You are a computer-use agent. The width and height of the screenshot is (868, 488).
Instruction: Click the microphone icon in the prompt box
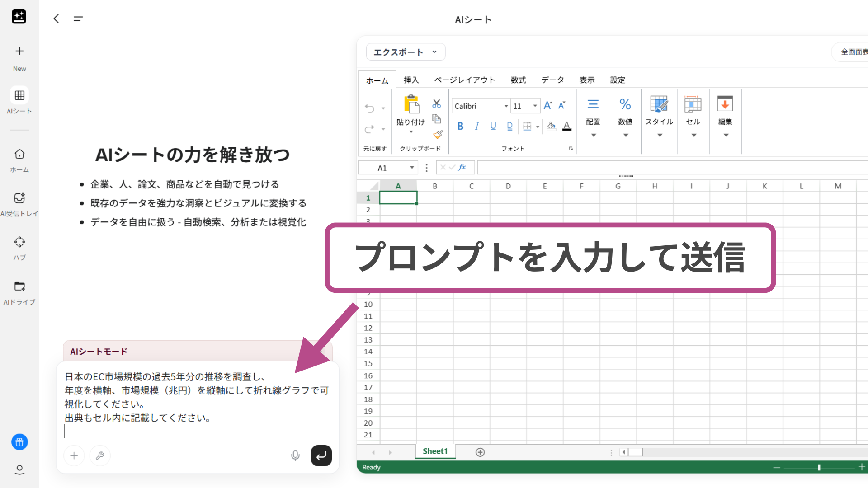295,455
